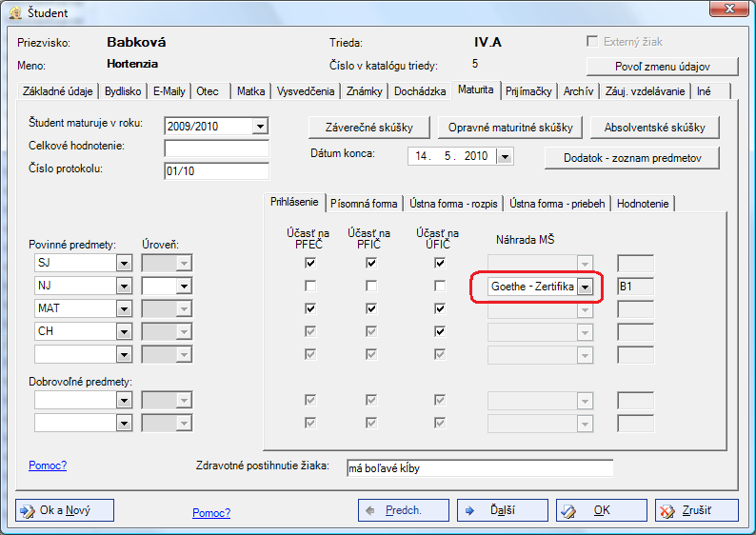Screen dimensions: 756x535
Task: Click the Číslo protokolu field
Action: (x=216, y=171)
